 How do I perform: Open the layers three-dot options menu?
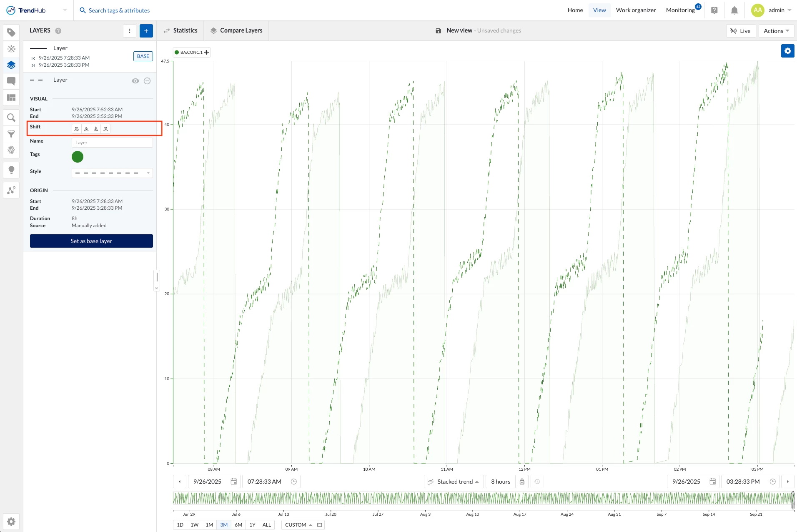point(130,31)
